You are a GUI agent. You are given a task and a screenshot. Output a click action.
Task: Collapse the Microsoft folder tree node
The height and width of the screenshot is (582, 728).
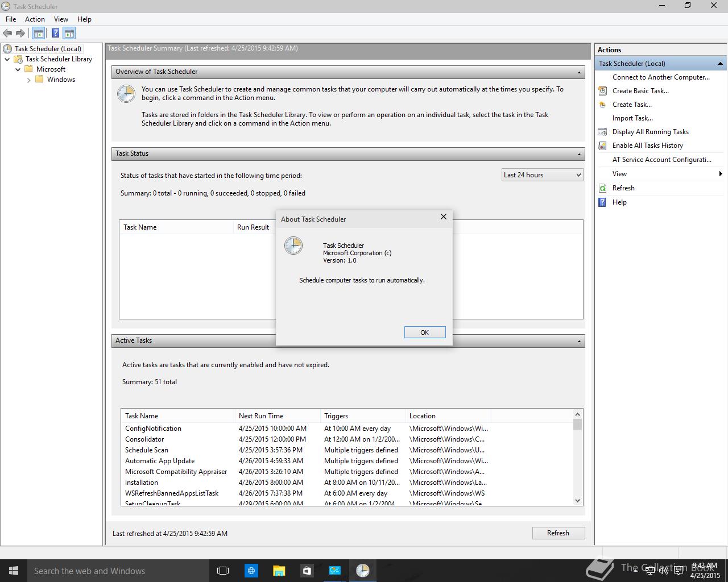[18, 69]
